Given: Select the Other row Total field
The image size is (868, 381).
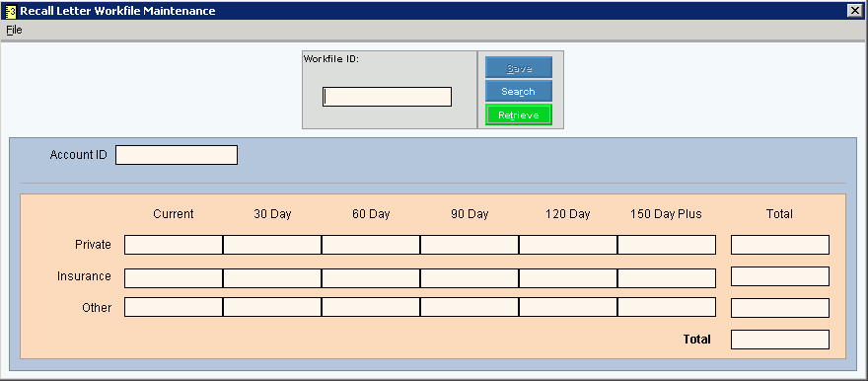Looking at the screenshot, I should tap(780, 308).
